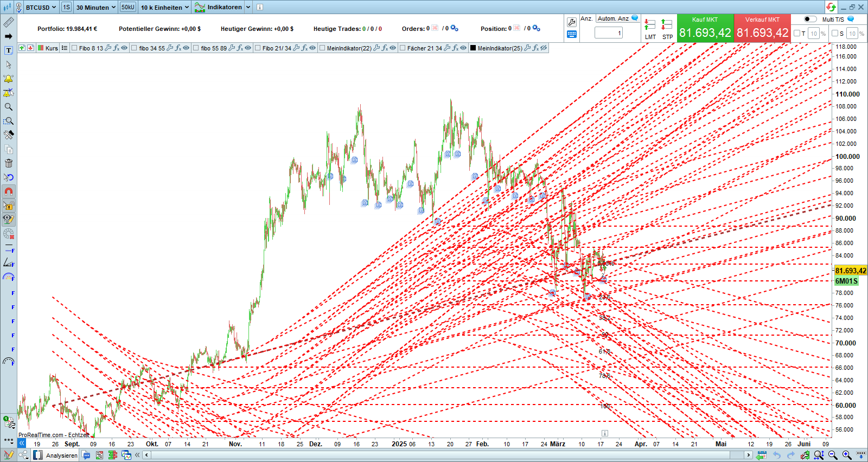868x462 pixels.
Task: Activate the magnifying glass zoom tool
Action: [9, 107]
